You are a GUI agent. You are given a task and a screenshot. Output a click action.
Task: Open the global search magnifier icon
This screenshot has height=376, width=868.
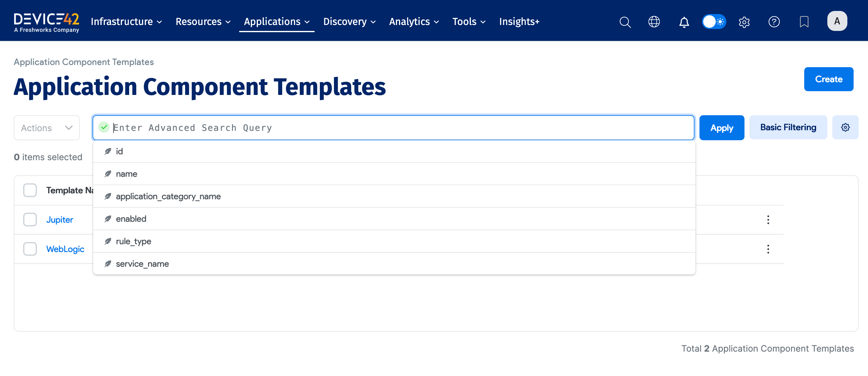625,22
